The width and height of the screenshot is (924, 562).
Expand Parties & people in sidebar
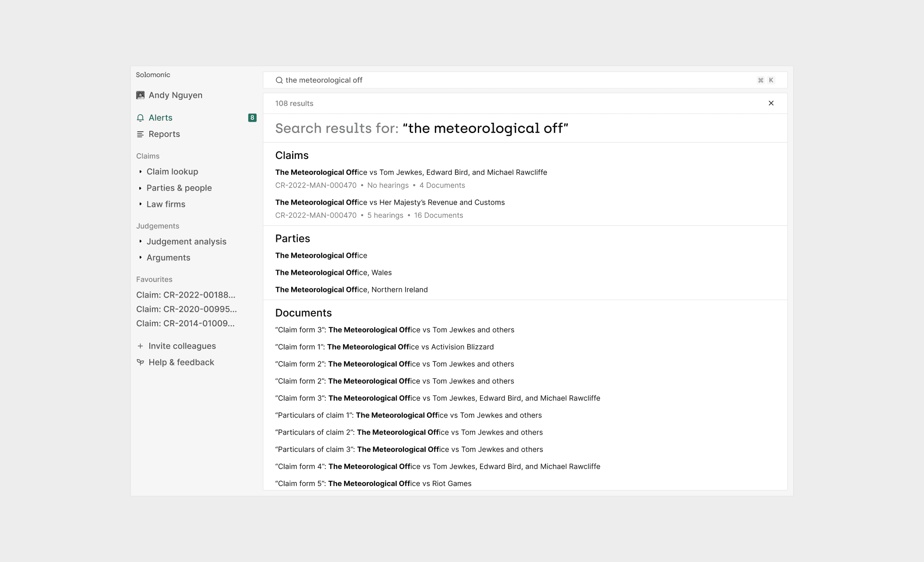point(179,188)
